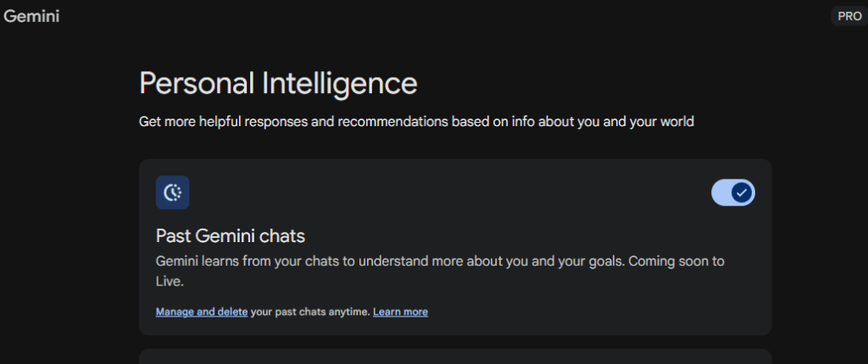Click the checkmark knob on the toggle
This screenshot has height=364, width=868.
742,193
